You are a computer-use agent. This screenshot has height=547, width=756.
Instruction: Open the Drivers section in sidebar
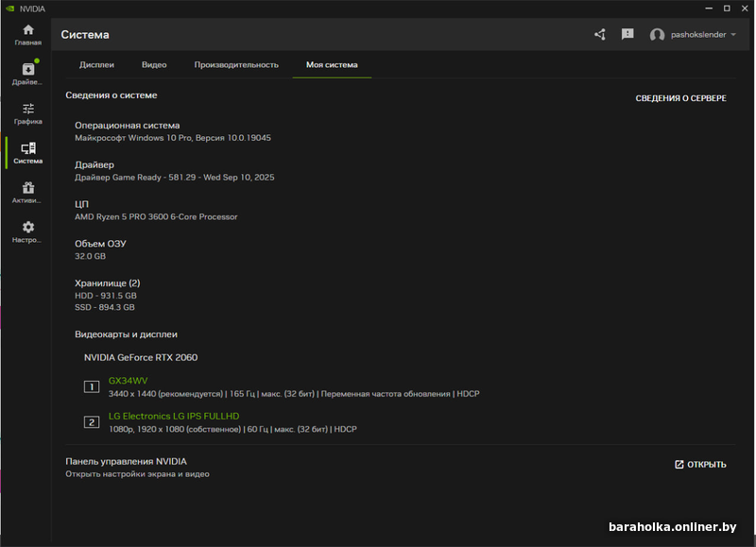click(27, 74)
